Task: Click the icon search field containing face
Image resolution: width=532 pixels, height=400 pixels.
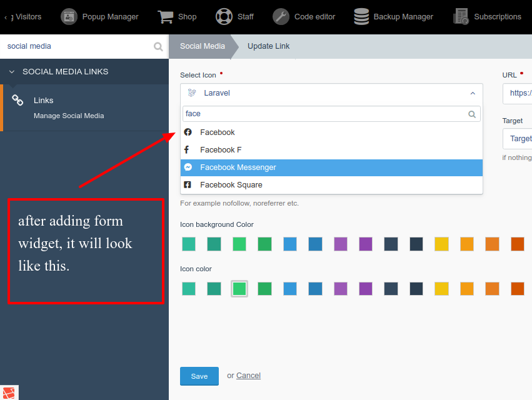Action: (x=331, y=114)
